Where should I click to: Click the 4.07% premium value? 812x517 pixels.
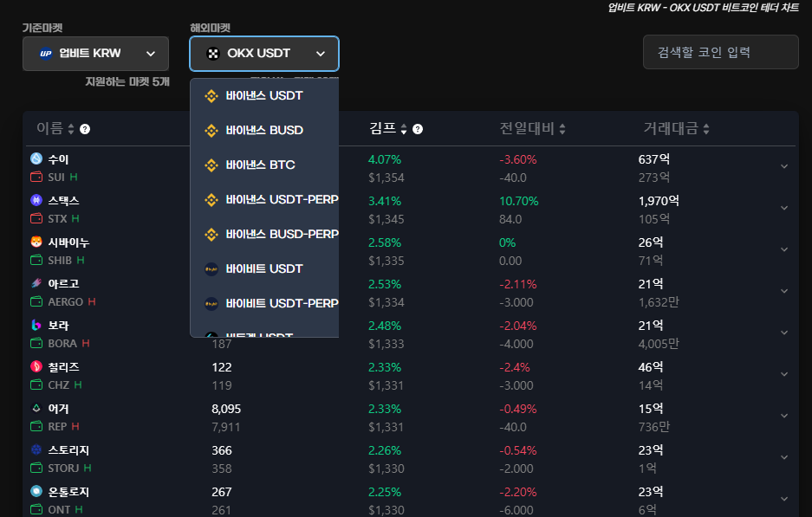tap(385, 159)
